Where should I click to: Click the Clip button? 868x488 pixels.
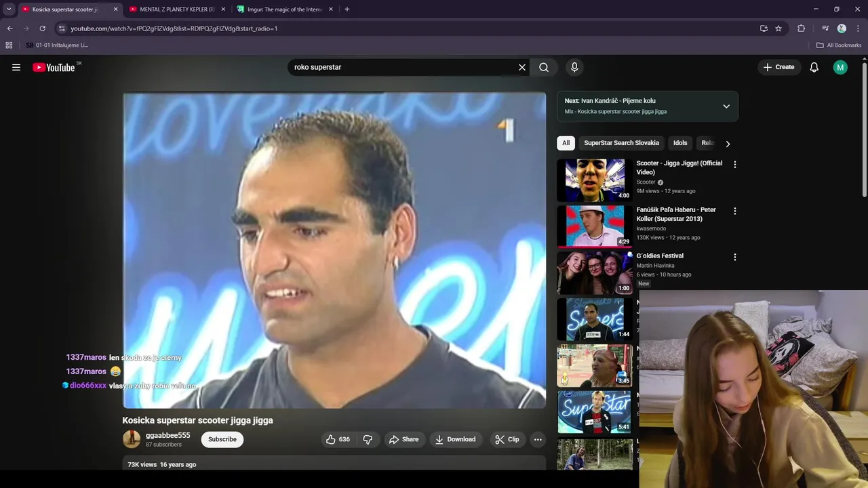point(507,439)
